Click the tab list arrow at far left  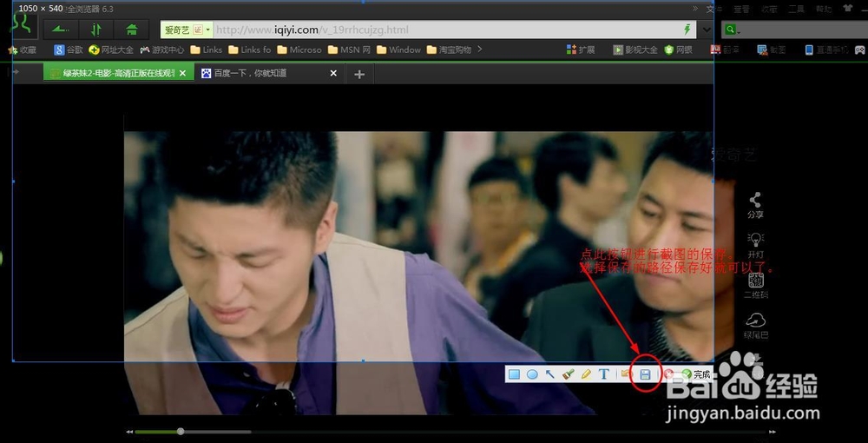pos(15,72)
